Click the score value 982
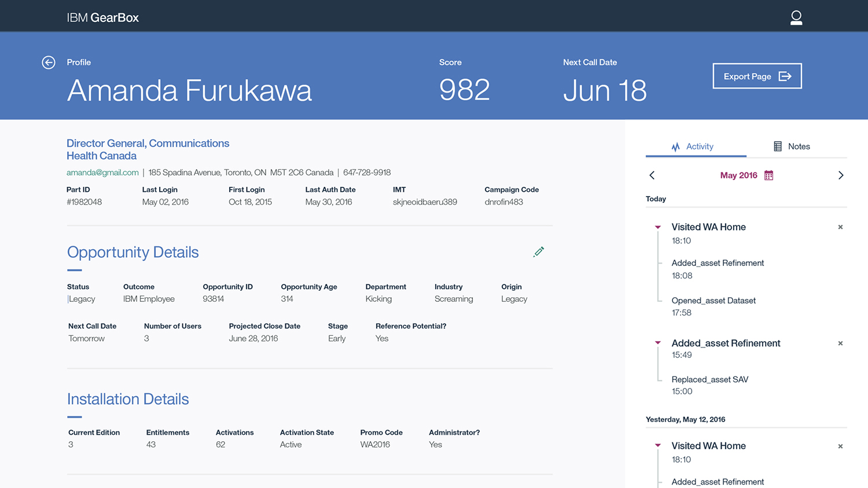868x488 pixels. click(x=465, y=90)
